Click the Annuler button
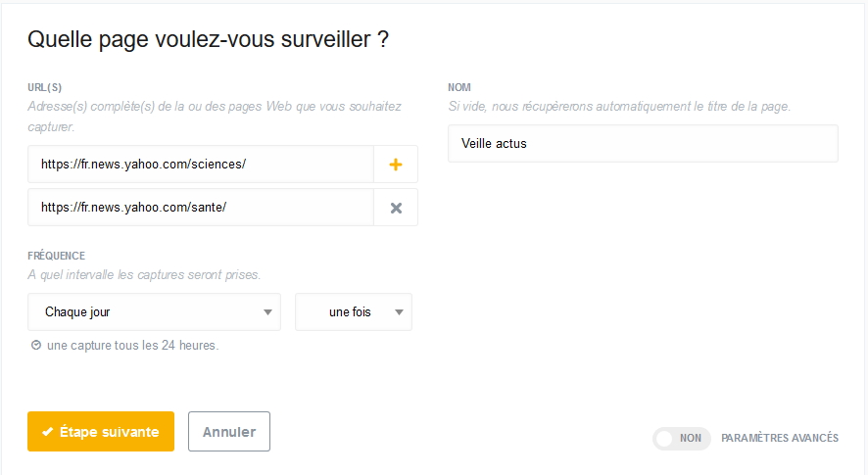This screenshot has width=868, height=475. click(x=228, y=432)
